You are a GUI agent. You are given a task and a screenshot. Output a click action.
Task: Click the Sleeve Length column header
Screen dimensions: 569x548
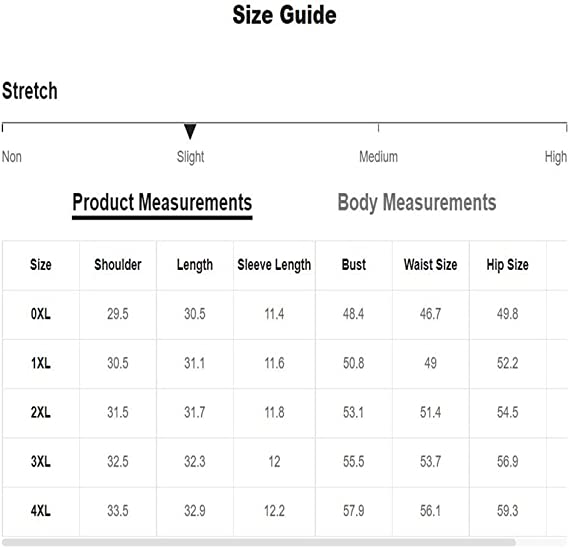click(274, 265)
